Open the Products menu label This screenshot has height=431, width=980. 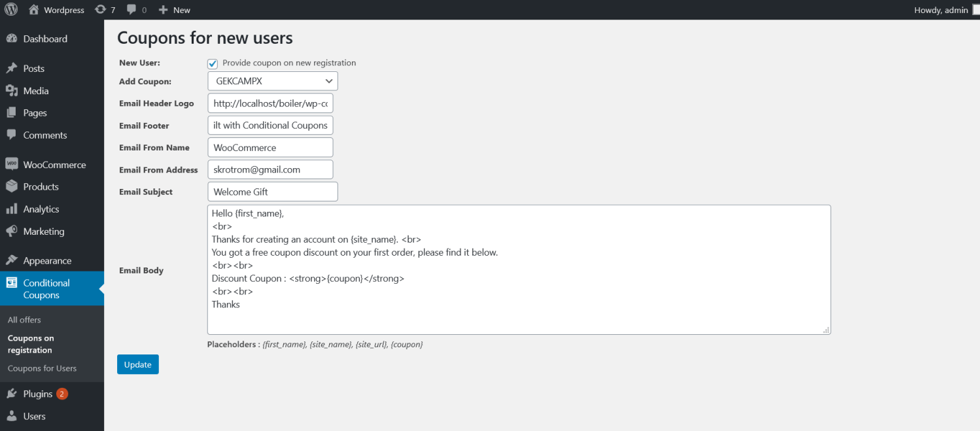tap(41, 186)
